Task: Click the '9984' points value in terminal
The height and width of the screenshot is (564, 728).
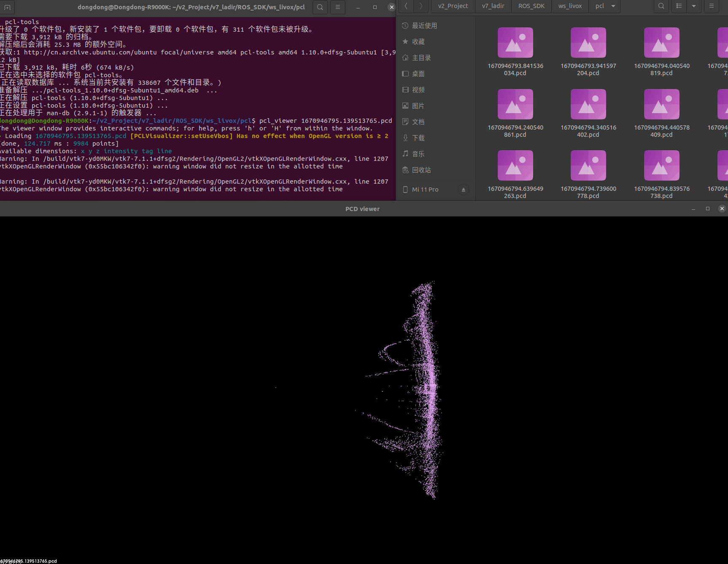Action: tap(81, 144)
